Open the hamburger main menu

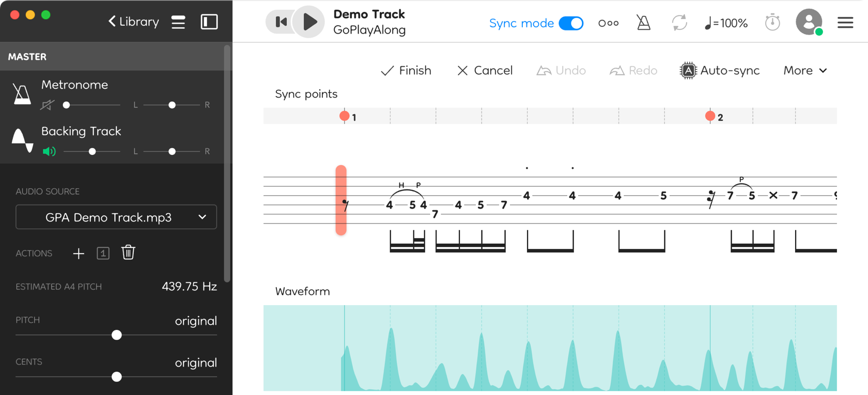click(x=845, y=23)
